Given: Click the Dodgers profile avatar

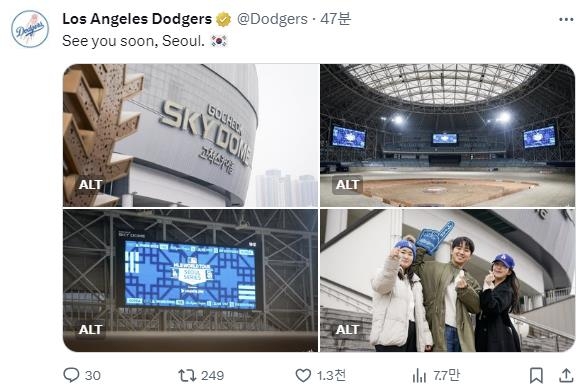Looking at the screenshot, I should point(30,29).
